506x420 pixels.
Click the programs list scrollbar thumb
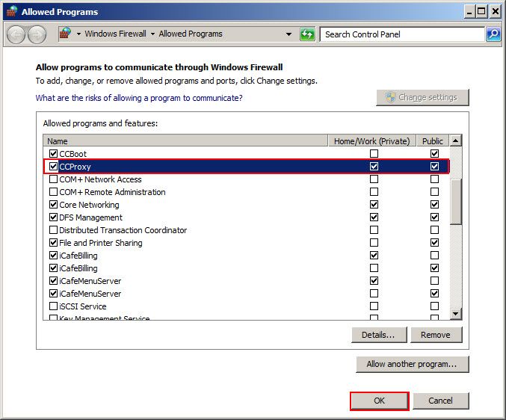[455, 201]
